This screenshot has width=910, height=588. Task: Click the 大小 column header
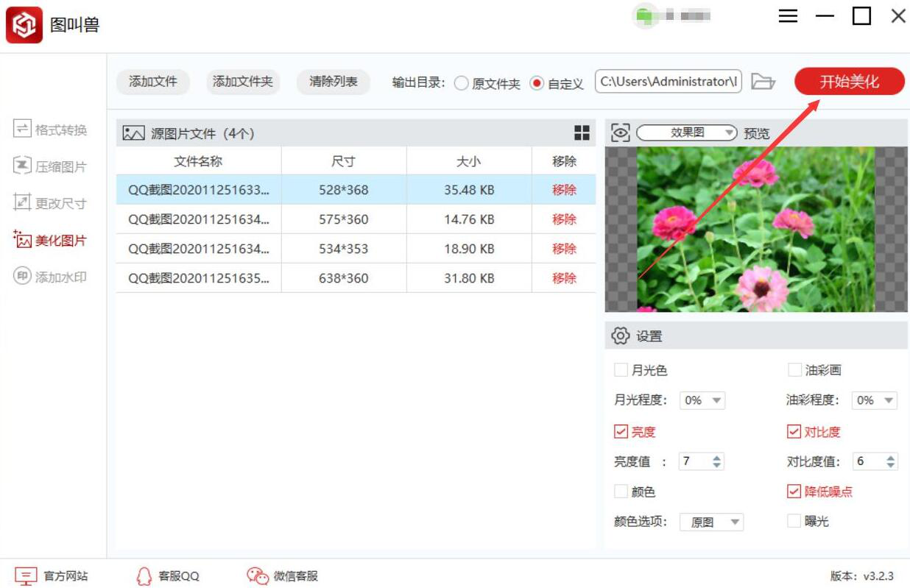[x=469, y=161]
